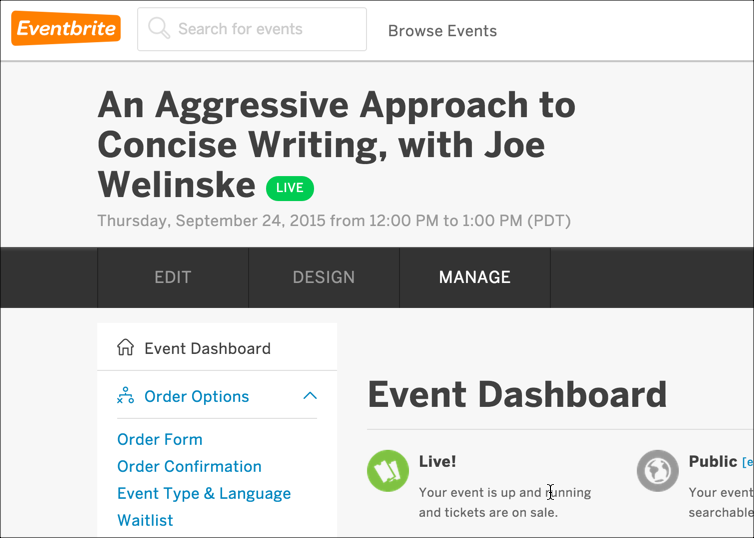This screenshot has width=754, height=538.
Task: Switch to the EDIT tab
Action: point(172,277)
